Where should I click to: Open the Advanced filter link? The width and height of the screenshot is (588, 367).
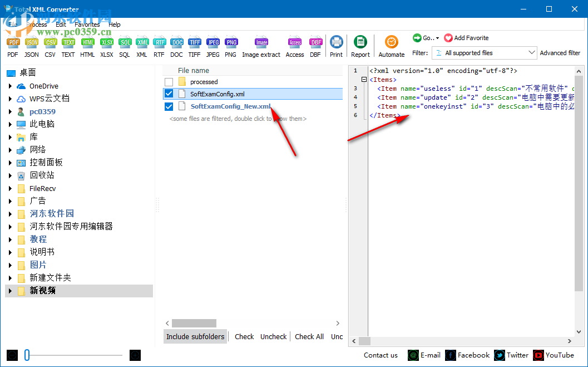[560, 52]
